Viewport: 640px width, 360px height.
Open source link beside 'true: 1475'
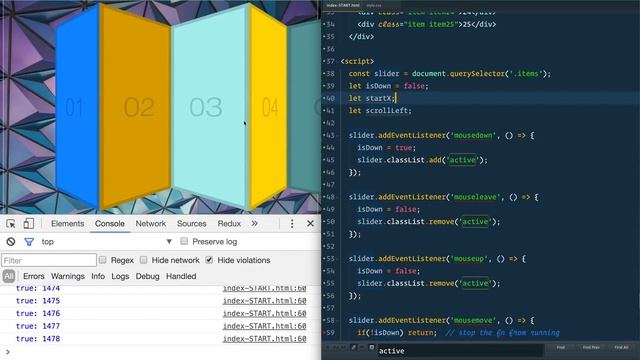[x=264, y=301]
